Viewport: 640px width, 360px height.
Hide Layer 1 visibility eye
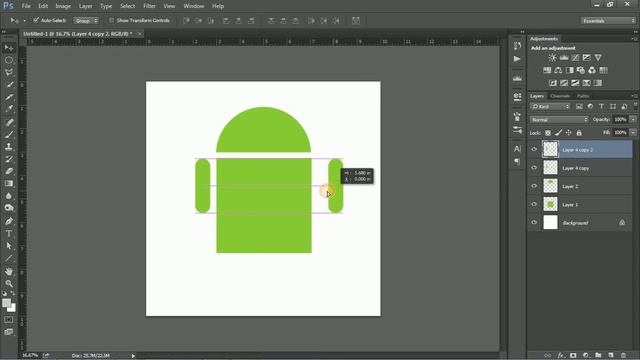534,204
